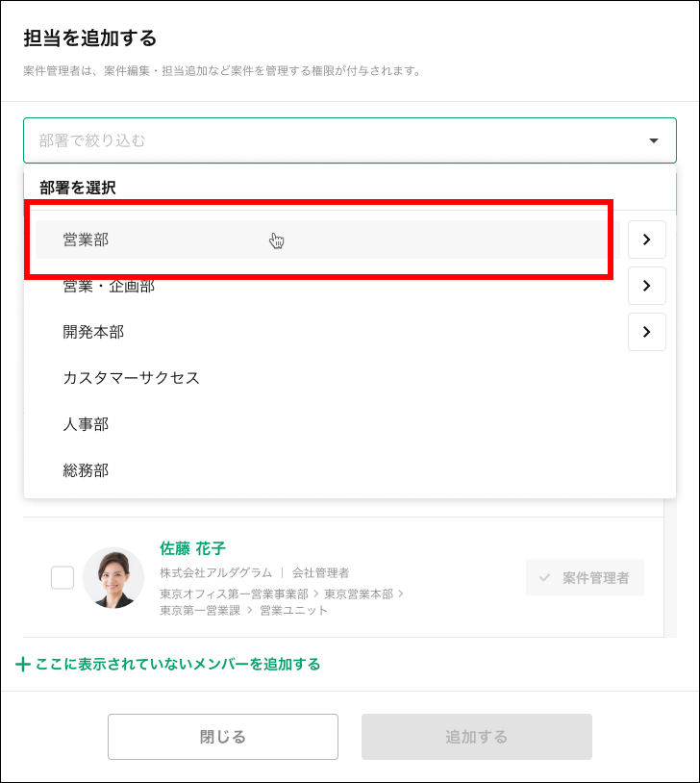Expand 開発本部 using its chevron arrow
This screenshot has width=700, height=783.
click(x=647, y=332)
